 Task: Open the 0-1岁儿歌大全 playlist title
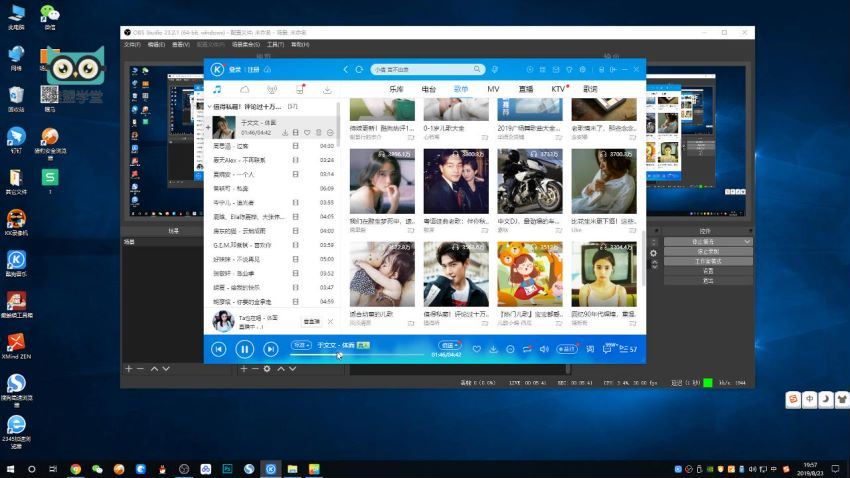tap(443, 128)
